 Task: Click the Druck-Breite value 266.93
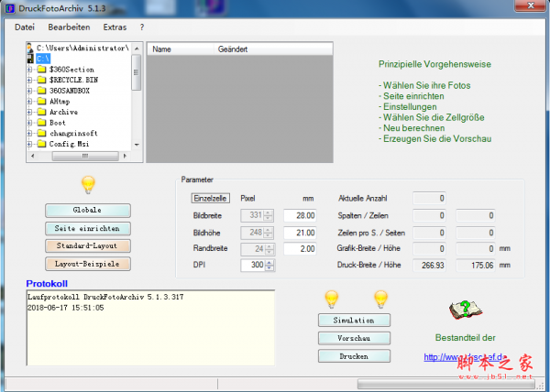tap(429, 266)
